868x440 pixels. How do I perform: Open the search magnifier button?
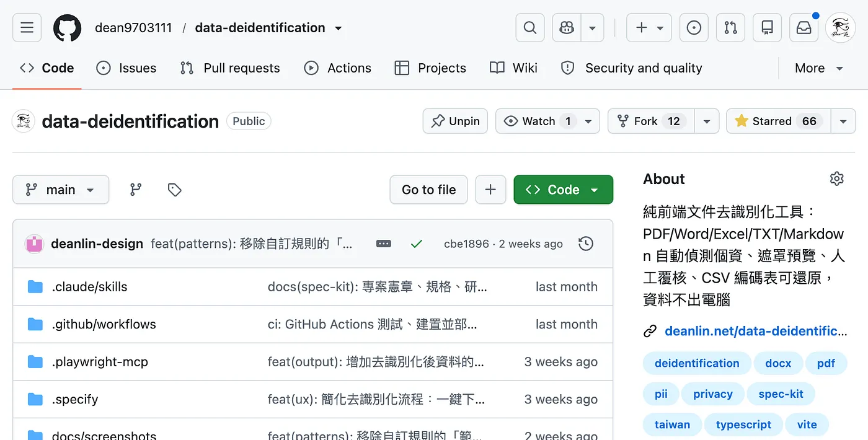coord(530,28)
